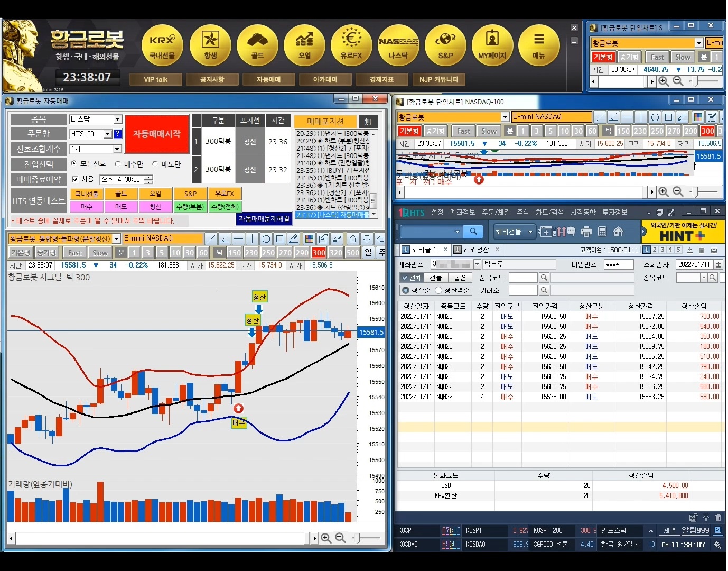Select 모든신호 radio button
728x571 pixels.
pyautogui.click(x=74, y=164)
